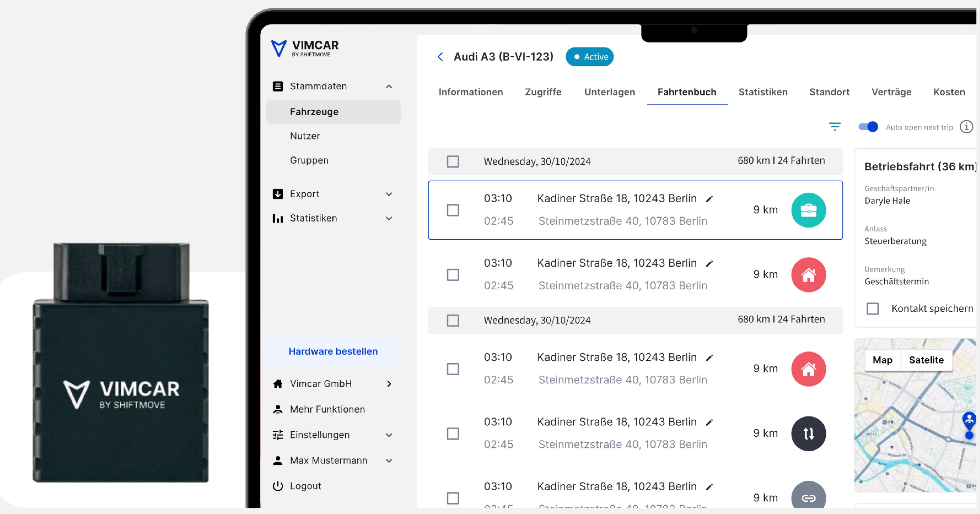980x514 pixels.
Task: Click the Statistiken bar chart icon in sidebar
Action: click(x=278, y=218)
